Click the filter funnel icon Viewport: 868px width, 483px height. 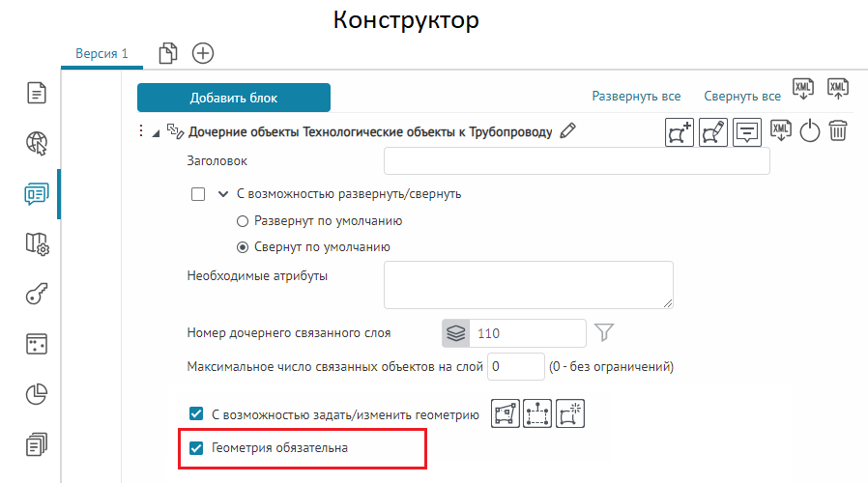pyautogui.click(x=604, y=333)
